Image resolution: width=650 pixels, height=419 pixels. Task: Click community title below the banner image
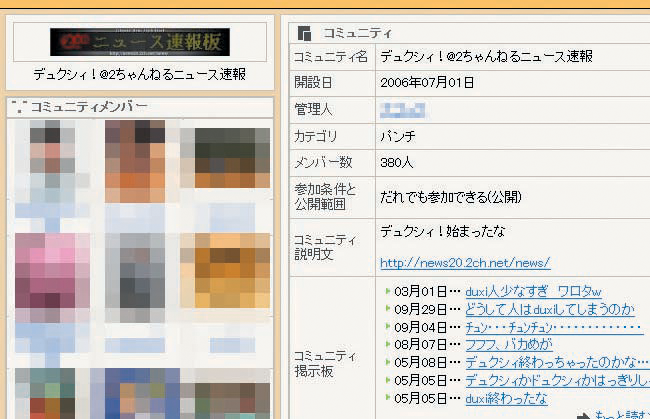click(140, 75)
